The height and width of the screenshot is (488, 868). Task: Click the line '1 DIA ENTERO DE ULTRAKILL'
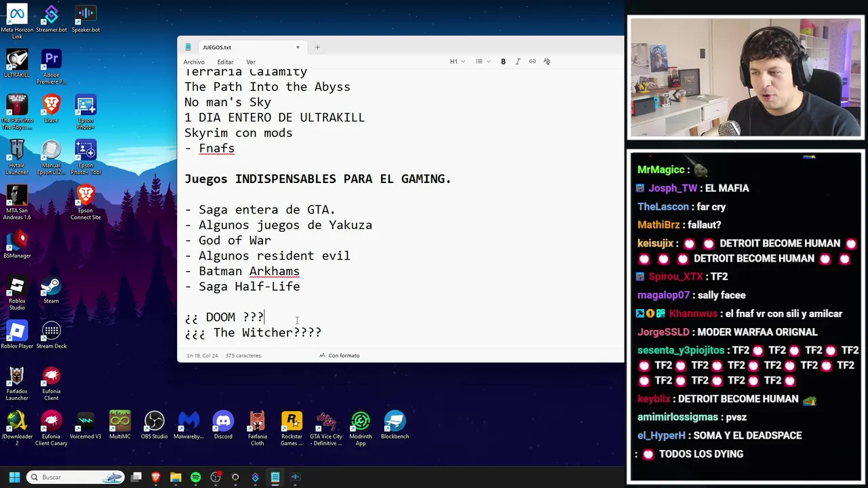(275, 117)
